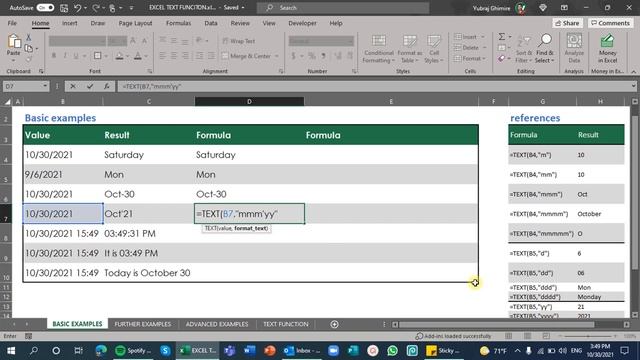The width and height of the screenshot is (640, 360).
Task: Expand the formula bar chevron
Action: point(633,86)
